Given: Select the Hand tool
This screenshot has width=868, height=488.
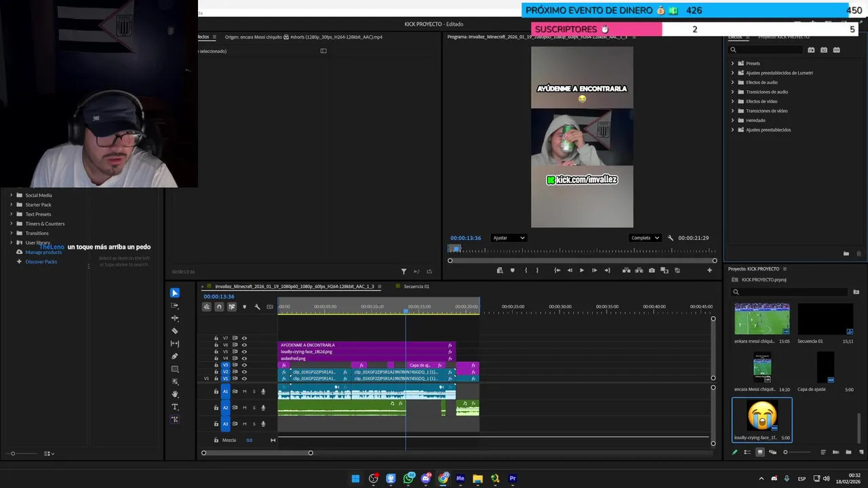Looking at the screenshot, I should coord(175,394).
